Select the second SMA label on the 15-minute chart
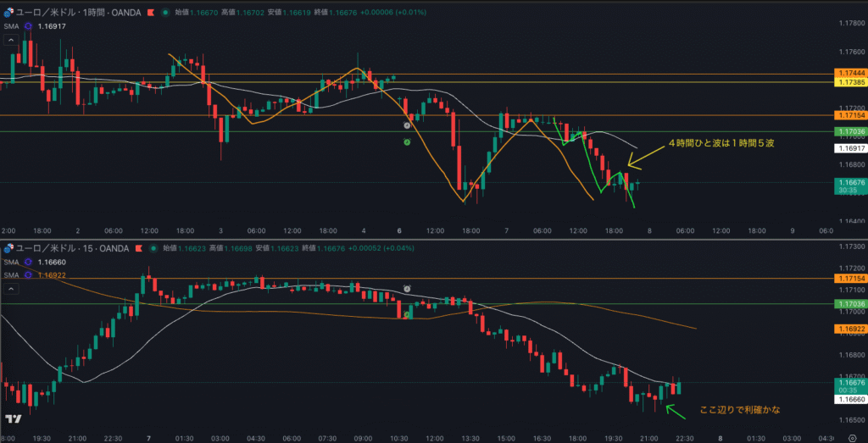This screenshot has height=443, width=868. 11,274
